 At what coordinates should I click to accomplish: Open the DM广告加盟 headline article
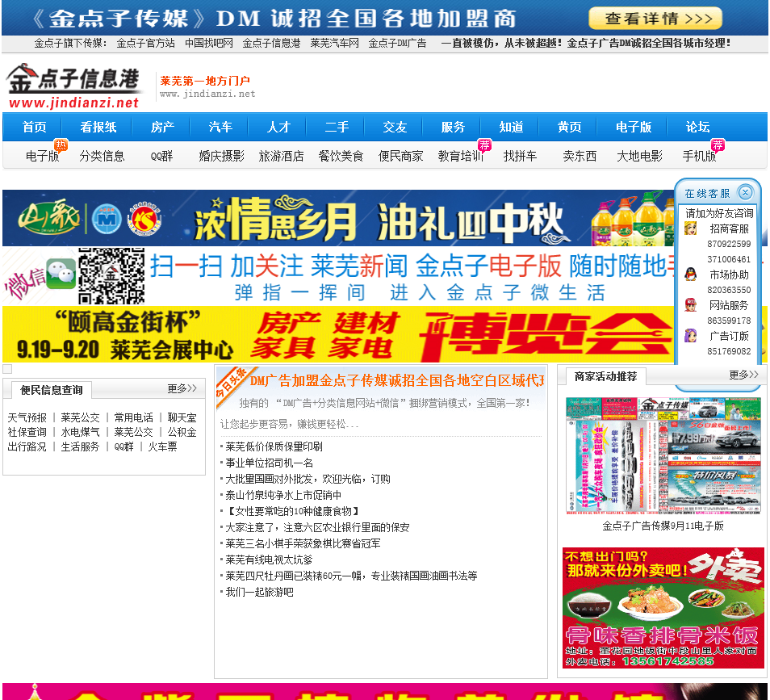[x=397, y=381]
